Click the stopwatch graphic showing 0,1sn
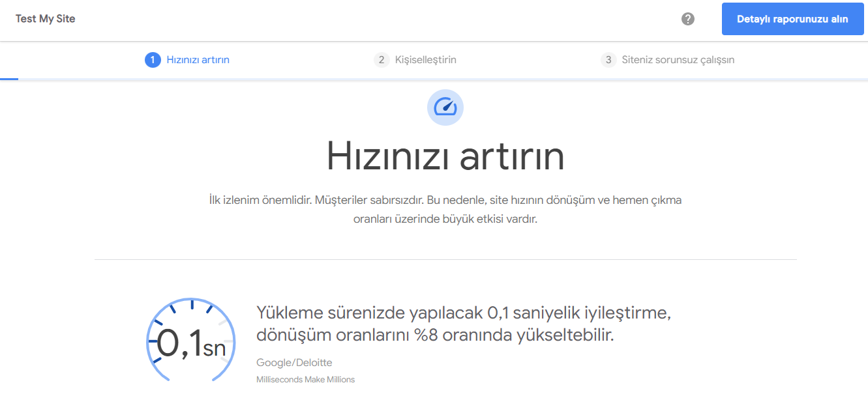This screenshot has width=868, height=398. point(190,340)
